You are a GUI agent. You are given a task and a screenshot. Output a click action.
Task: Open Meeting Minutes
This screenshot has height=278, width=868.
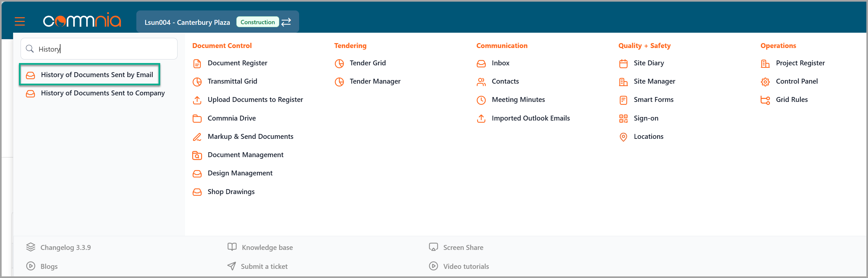coord(518,100)
